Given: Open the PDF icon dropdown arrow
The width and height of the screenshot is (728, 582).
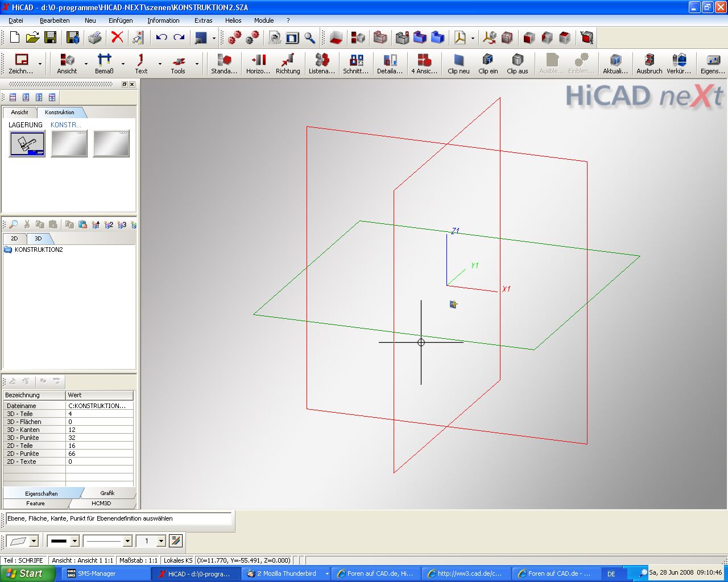Looking at the screenshot, I should (473, 38).
